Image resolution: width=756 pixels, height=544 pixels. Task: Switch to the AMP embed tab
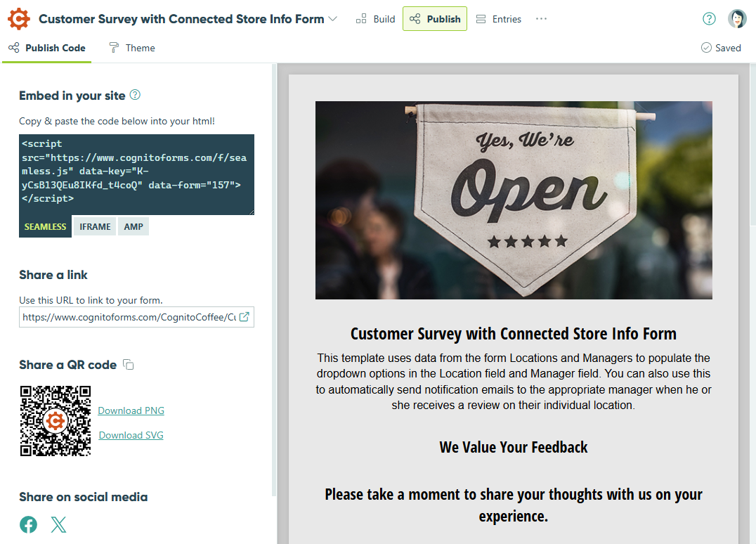coord(133,226)
